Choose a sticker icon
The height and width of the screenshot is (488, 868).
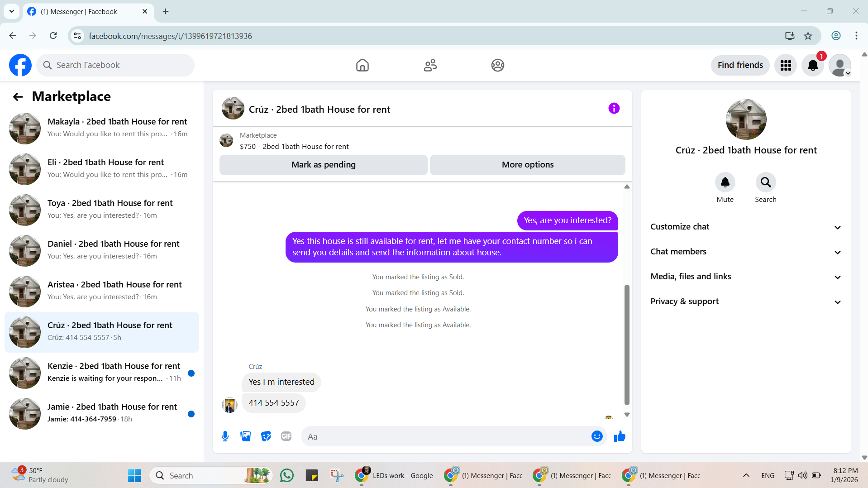tap(266, 436)
